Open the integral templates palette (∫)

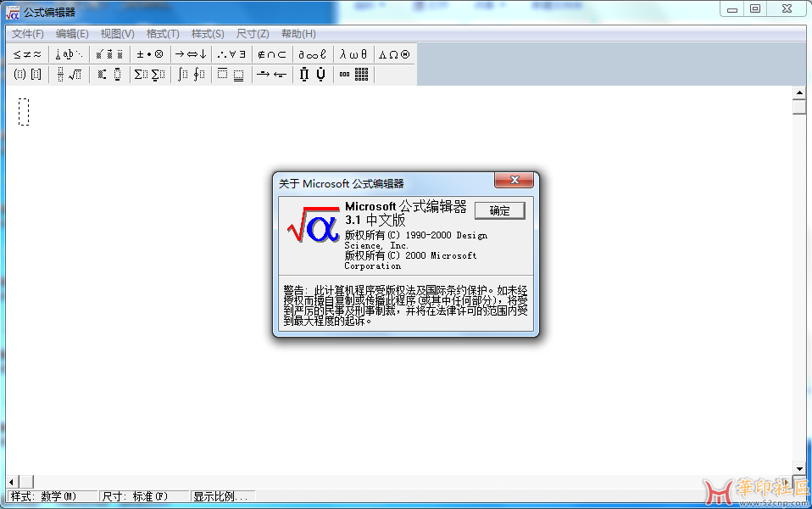pos(191,75)
